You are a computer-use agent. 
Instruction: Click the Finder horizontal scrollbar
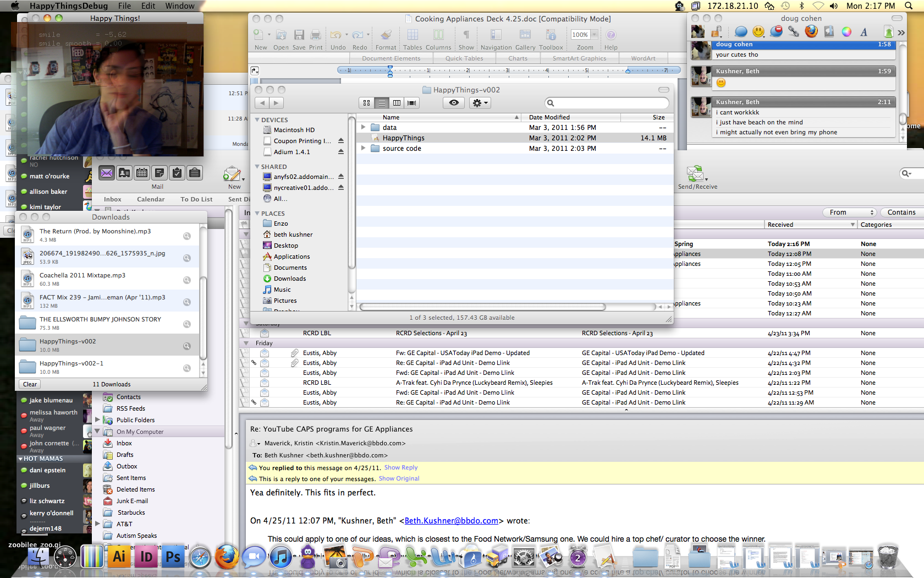[x=482, y=307]
